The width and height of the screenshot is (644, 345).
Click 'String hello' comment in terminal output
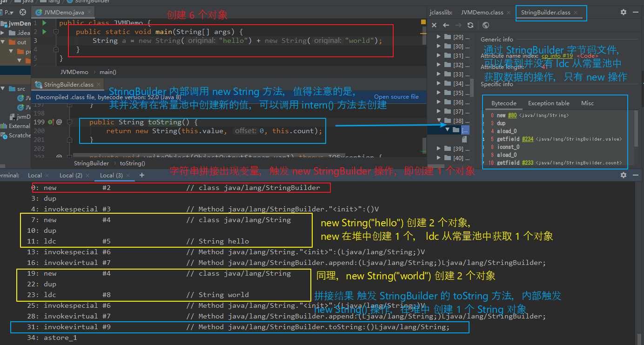(x=218, y=241)
